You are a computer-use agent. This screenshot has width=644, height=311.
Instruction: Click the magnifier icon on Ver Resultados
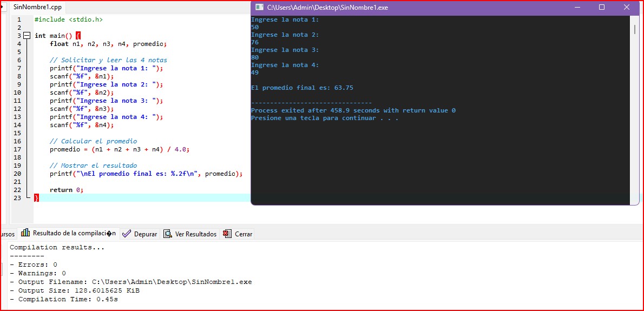click(168, 234)
